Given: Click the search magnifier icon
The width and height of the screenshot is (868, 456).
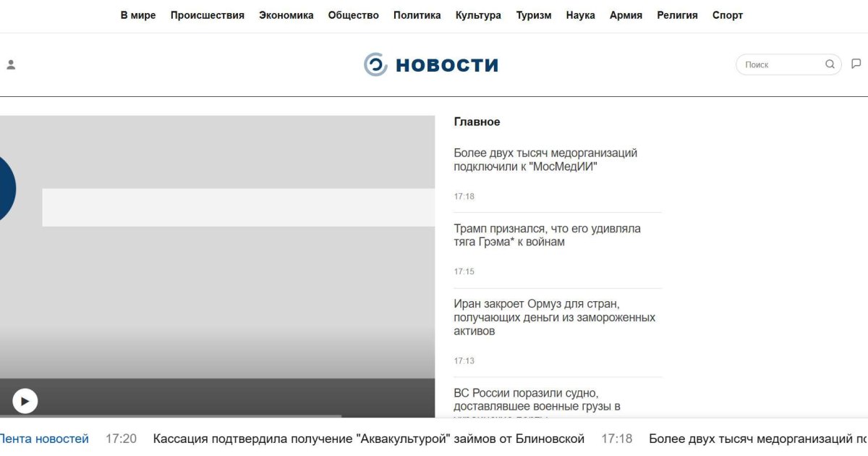Looking at the screenshot, I should [830, 64].
